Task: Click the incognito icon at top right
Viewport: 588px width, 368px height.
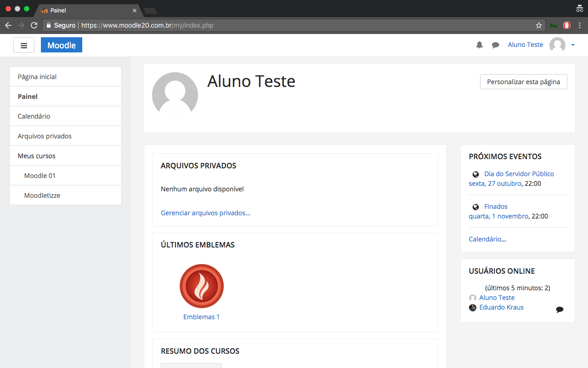Action: click(x=579, y=8)
